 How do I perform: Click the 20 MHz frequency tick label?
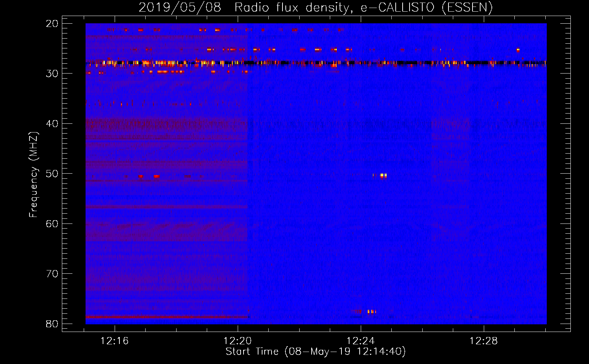pyautogui.click(x=52, y=24)
